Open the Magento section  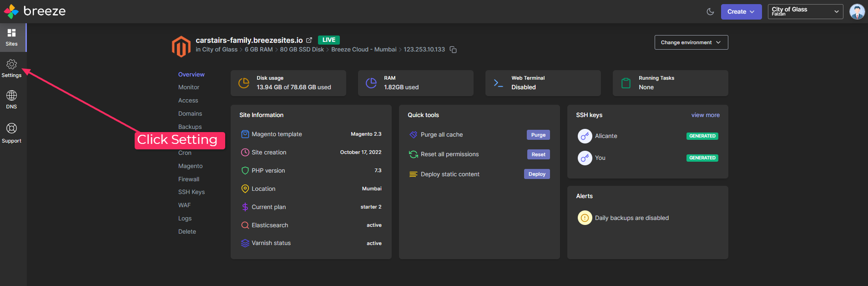point(191,166)
